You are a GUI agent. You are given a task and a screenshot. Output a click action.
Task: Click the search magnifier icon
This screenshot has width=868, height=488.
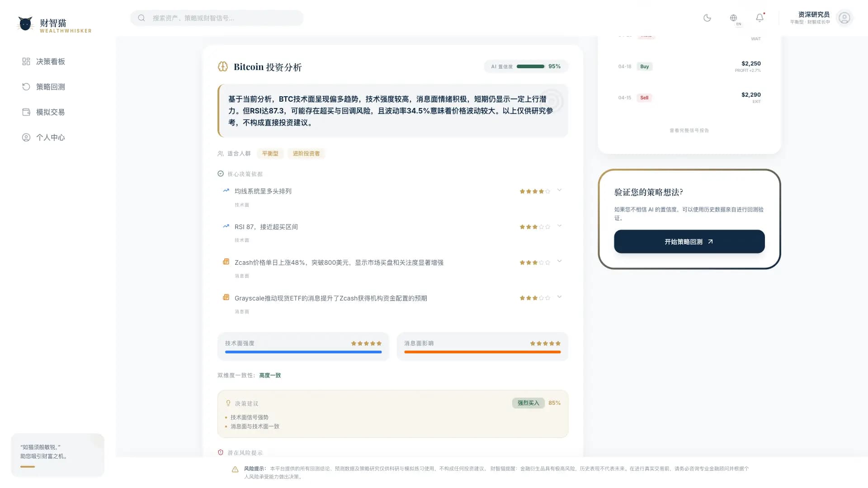142,18
